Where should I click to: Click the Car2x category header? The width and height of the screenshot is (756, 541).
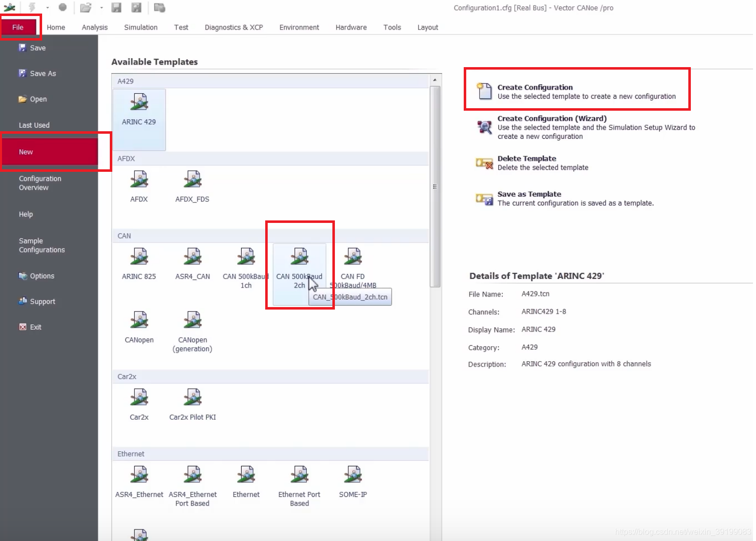(271, 376)
